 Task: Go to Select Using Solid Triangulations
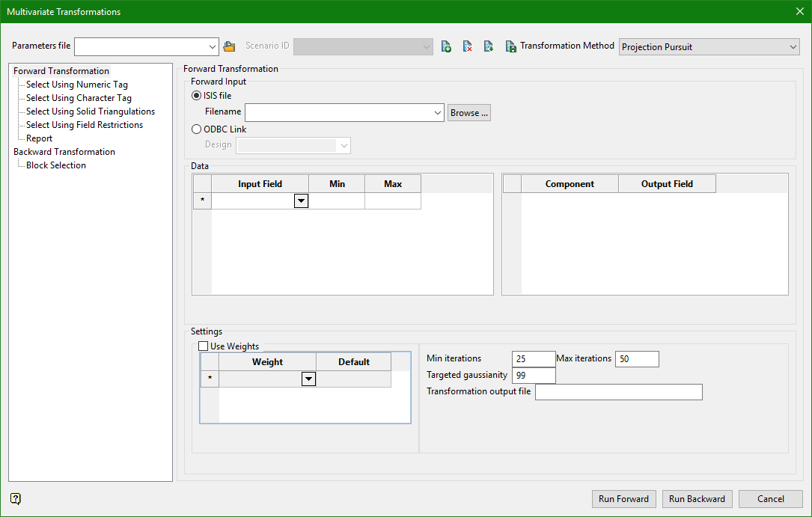click(90, 111)
